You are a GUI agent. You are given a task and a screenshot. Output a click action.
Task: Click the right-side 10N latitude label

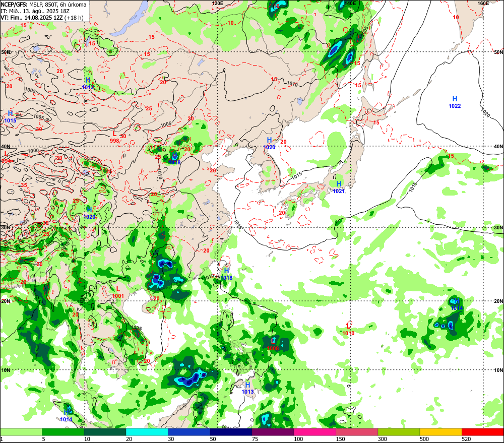click(x=498, y=370)
